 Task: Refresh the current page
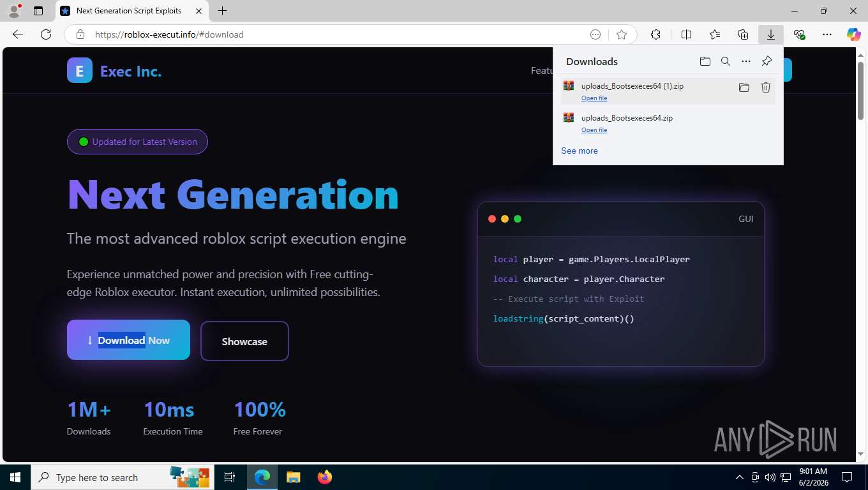[46, 34]
